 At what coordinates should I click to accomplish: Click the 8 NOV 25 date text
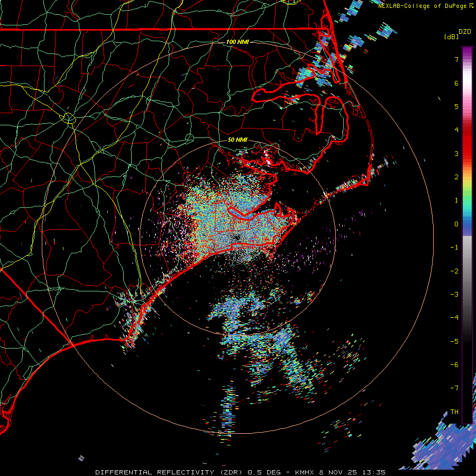click(x=339, y=472)
